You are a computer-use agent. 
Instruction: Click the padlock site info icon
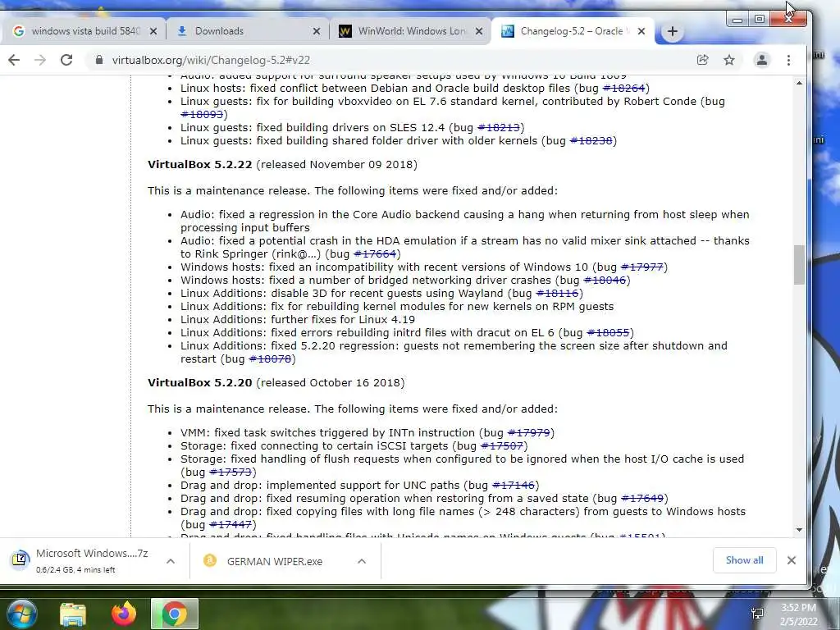click(x=99, y=60)
